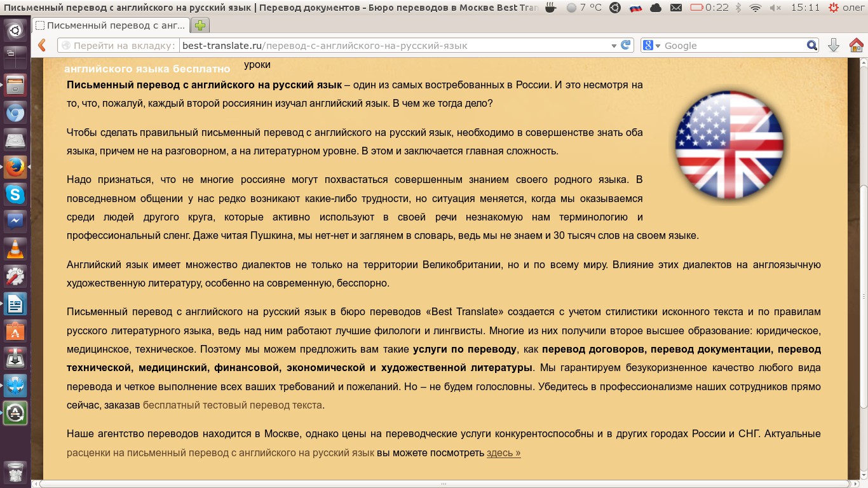Open the muted sound volume indicator
868x488 pixels.
(x=775, y=8)
